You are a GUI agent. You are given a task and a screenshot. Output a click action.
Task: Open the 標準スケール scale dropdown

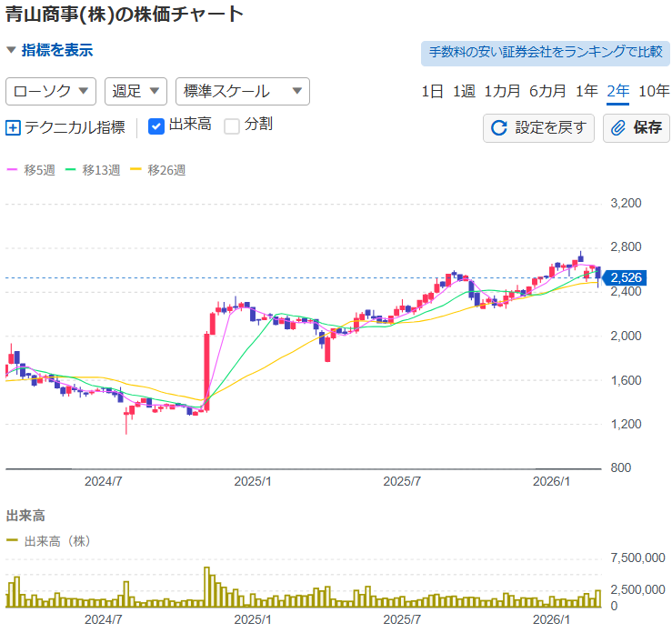tap(242, 91)
